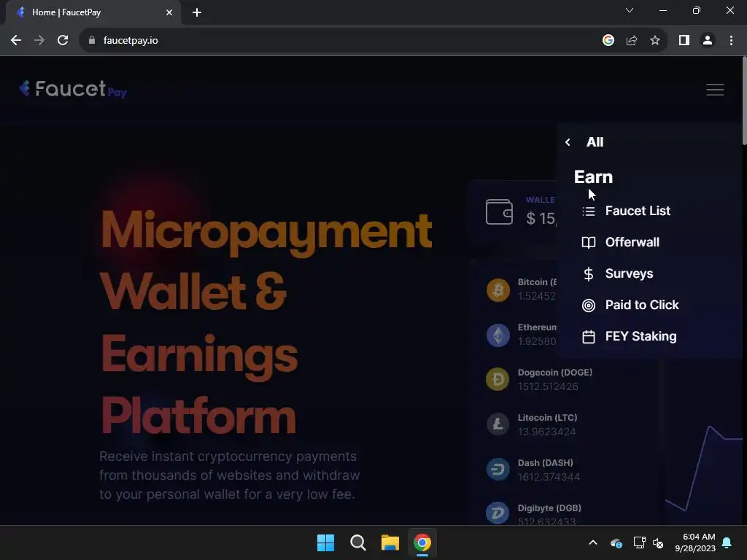Click the browser back arrow
Screen dimensions: 747x560
[x=16, y=41]
